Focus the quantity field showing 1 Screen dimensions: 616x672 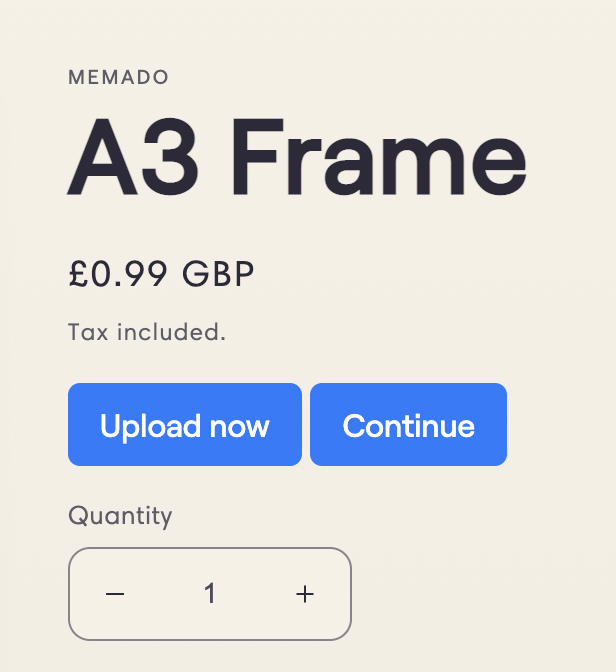click(x=210, y=594)
